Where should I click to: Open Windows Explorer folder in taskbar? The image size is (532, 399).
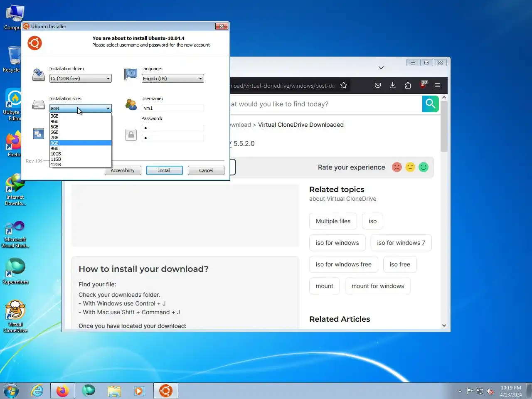[x=114, y=391]
